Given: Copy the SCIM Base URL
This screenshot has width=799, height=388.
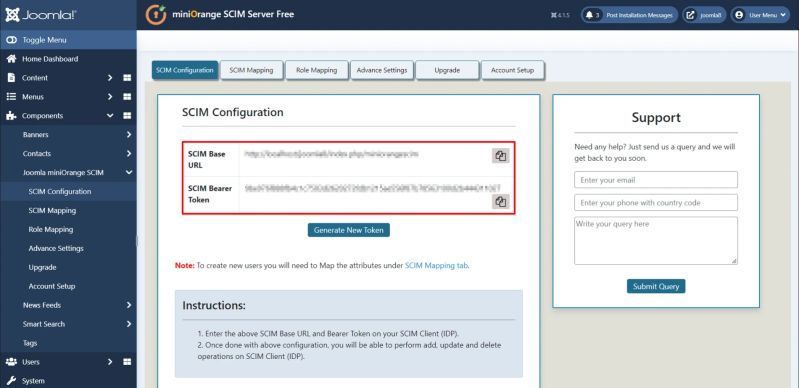Looking at the screenshot, I should point(500,156).
